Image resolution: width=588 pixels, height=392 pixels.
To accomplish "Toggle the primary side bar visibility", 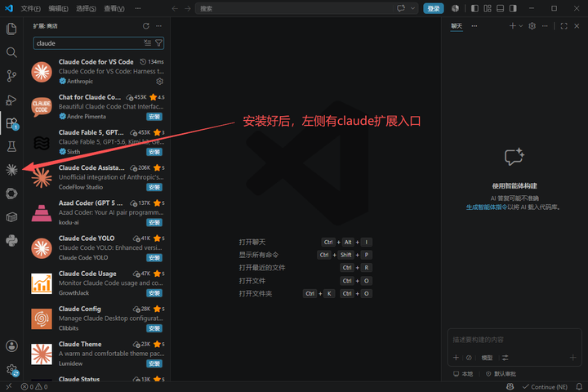I will (474, 8).
